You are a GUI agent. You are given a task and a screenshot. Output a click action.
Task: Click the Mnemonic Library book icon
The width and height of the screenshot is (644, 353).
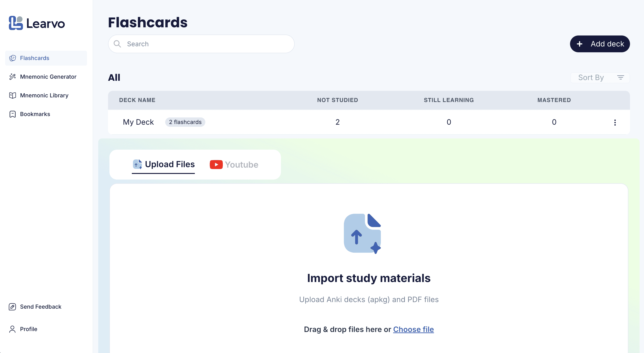point(13,95)
